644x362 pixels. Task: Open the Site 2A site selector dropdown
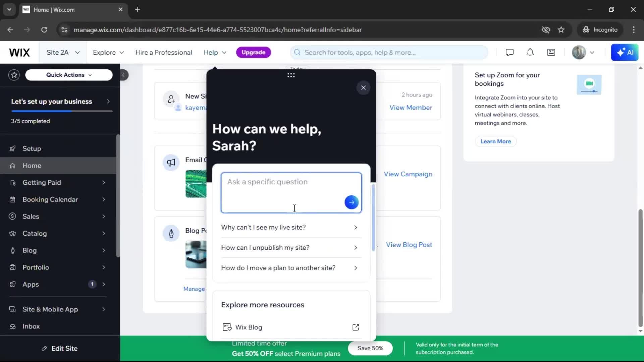point(63,53)
